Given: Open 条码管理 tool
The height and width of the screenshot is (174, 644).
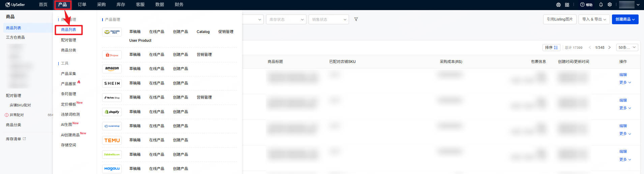Looking at the screenshot, I should pyautogui.click(x=68, y=94).
